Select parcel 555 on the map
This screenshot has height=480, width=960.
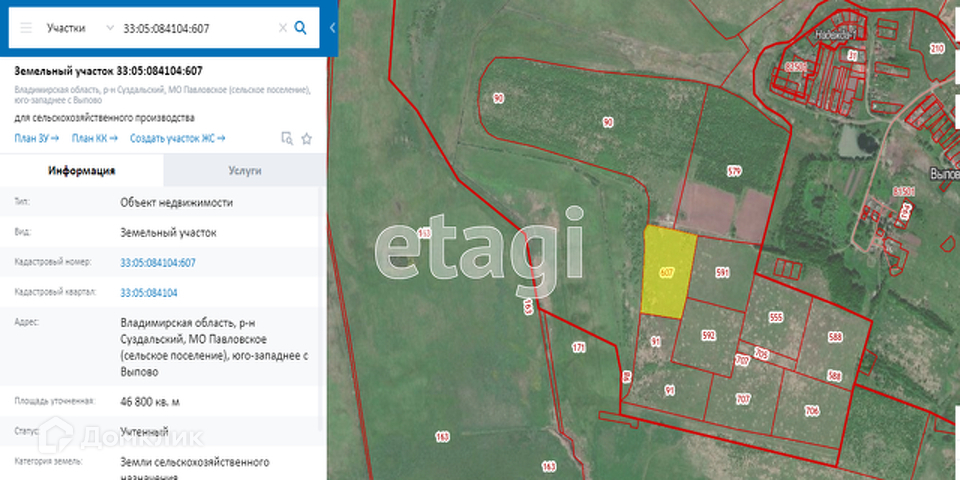776,317
